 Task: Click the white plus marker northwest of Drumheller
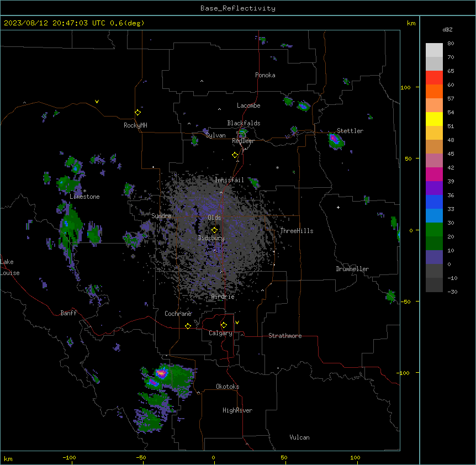(x=338, y=207)
